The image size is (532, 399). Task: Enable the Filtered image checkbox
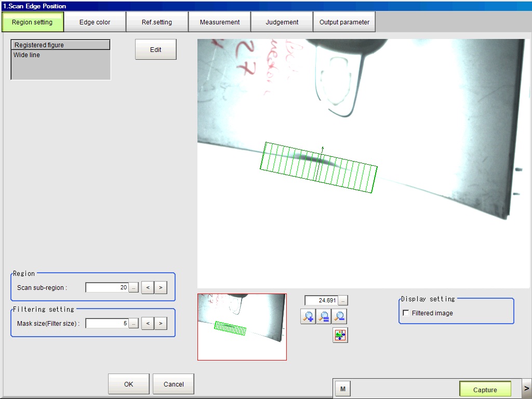406,313
